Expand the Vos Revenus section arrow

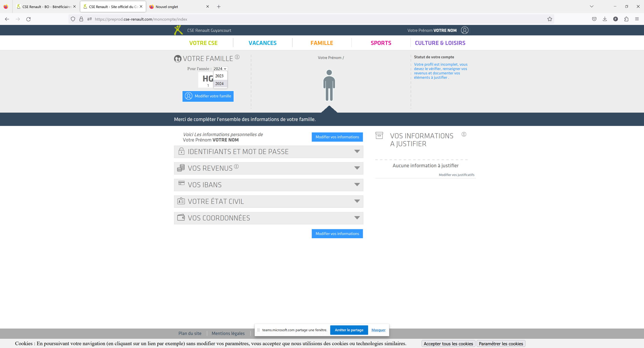point(357,168)
